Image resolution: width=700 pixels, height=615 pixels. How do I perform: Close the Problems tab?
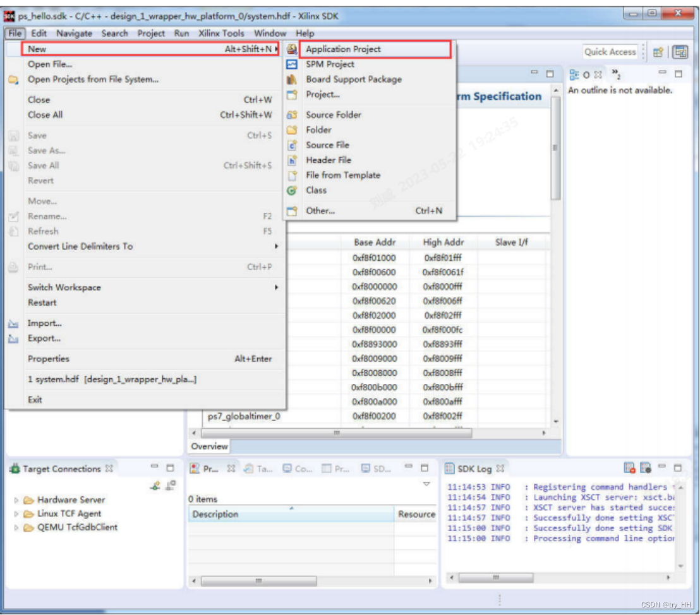[231, 468]
